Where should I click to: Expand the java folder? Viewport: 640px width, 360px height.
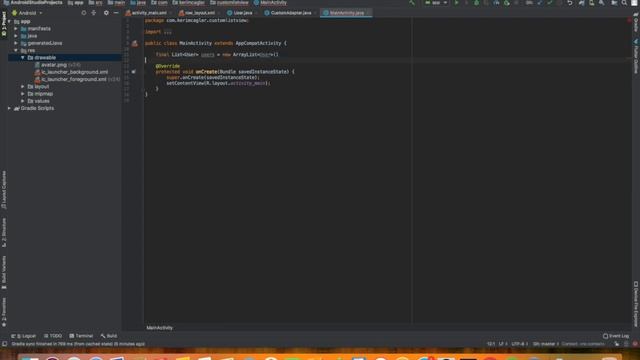(x=16, y=36)
